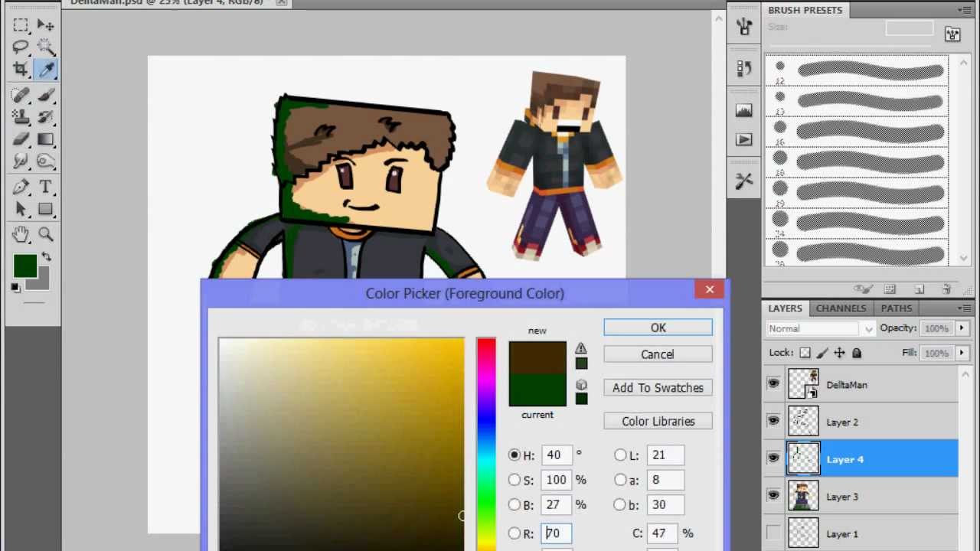Viewport: 980px width, 551px height.
Task: Lock layer position
Action: 839,353
